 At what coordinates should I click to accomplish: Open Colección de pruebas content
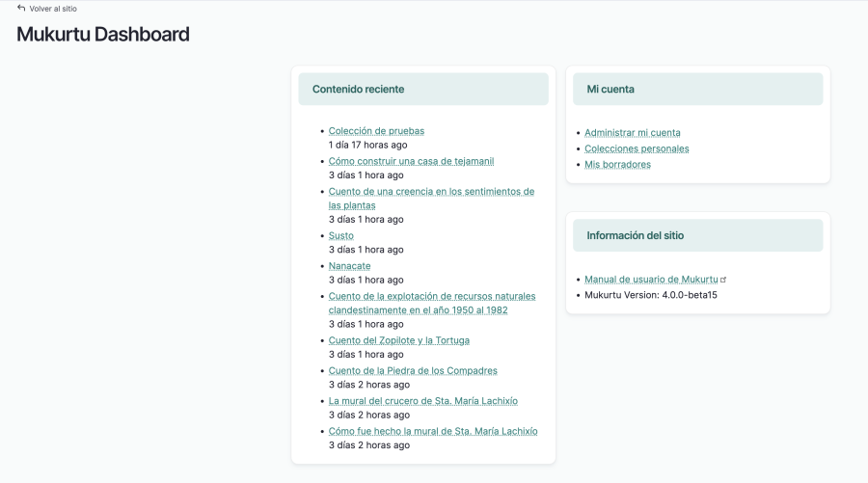376,131
